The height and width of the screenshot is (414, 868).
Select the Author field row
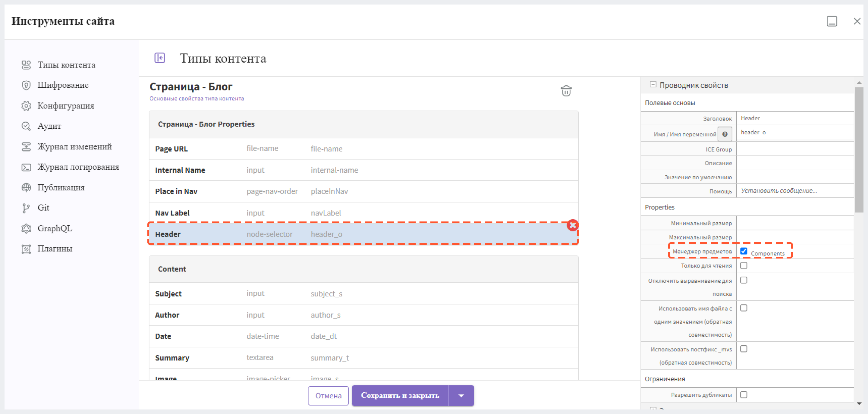[x=363, y=315]
